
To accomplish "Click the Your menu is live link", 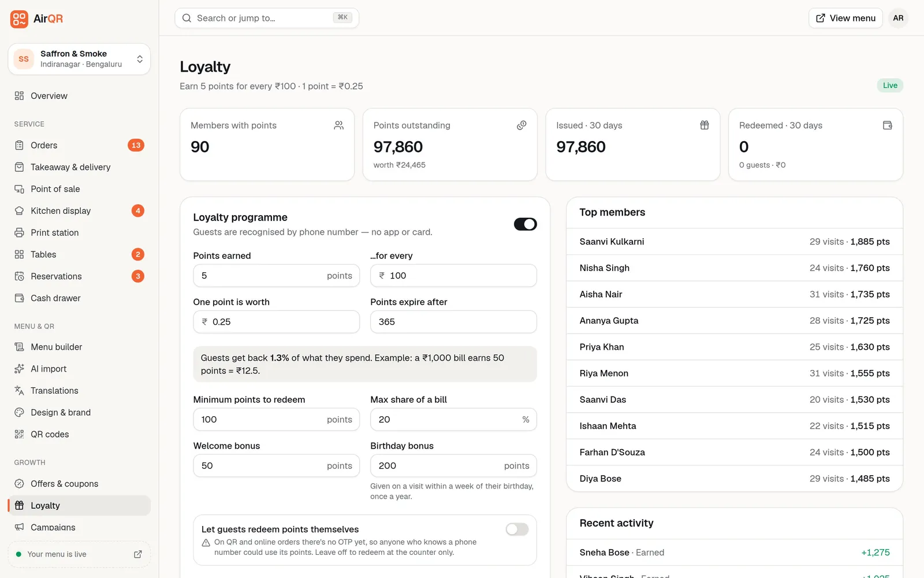I will 79,554.
